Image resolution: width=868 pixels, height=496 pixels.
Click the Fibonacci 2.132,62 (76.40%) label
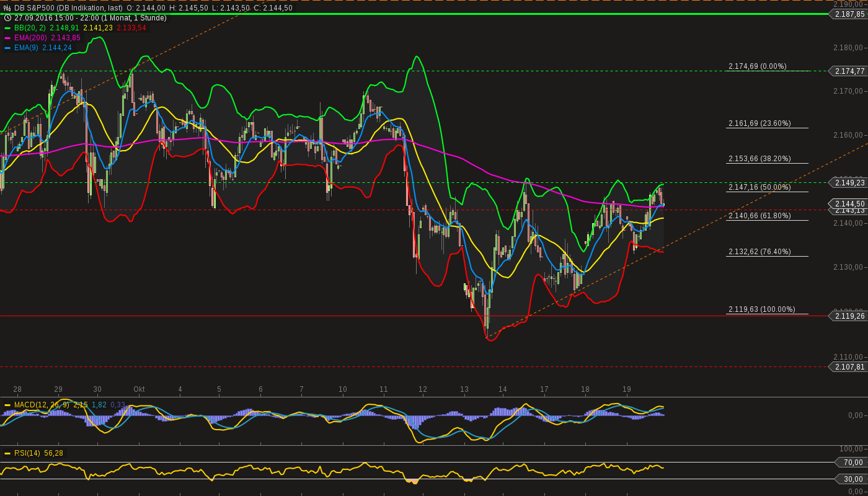tap(759, 252)
